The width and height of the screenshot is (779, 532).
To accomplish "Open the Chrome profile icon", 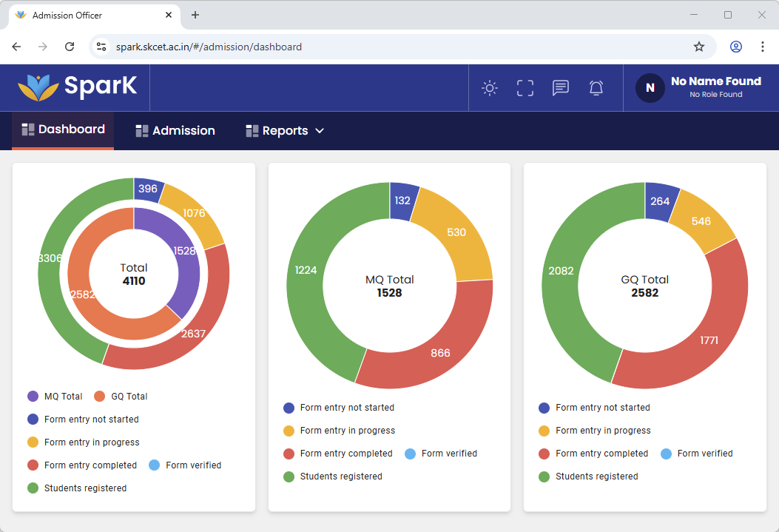I will [x=735, y=47].
